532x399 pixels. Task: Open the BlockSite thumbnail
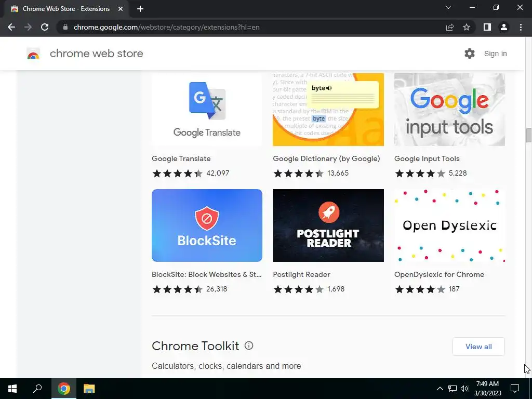click(207, 225)
